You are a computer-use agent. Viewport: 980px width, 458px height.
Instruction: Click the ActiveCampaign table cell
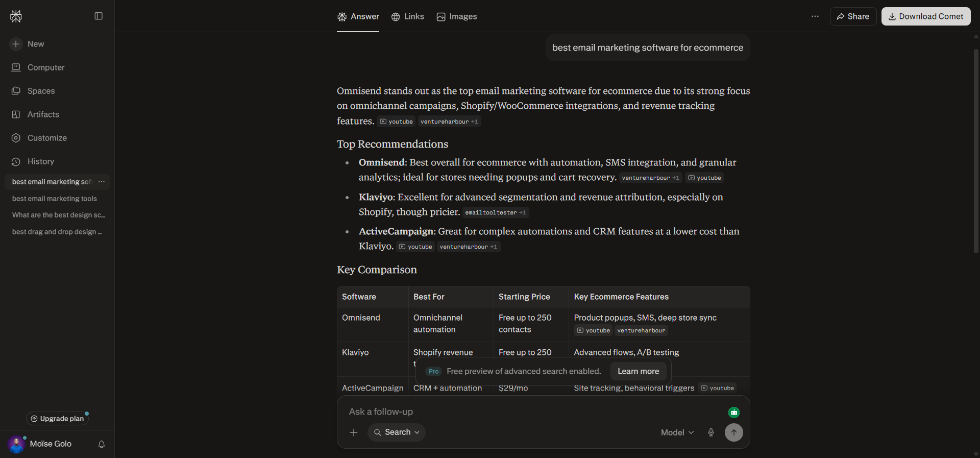coord(373,388)
